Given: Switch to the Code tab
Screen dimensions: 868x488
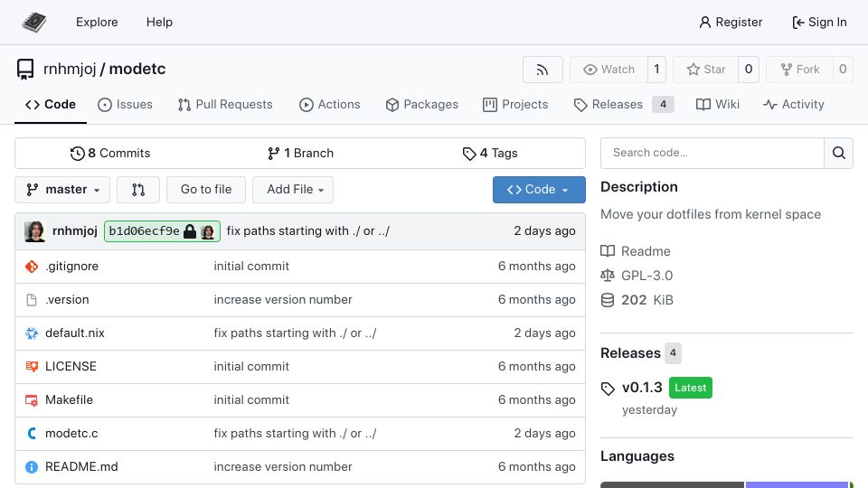Looking at the screenshot, I should [51, 105].
